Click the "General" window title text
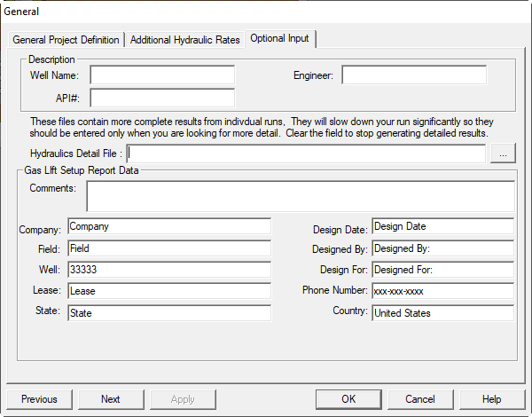 click(21, 12)
